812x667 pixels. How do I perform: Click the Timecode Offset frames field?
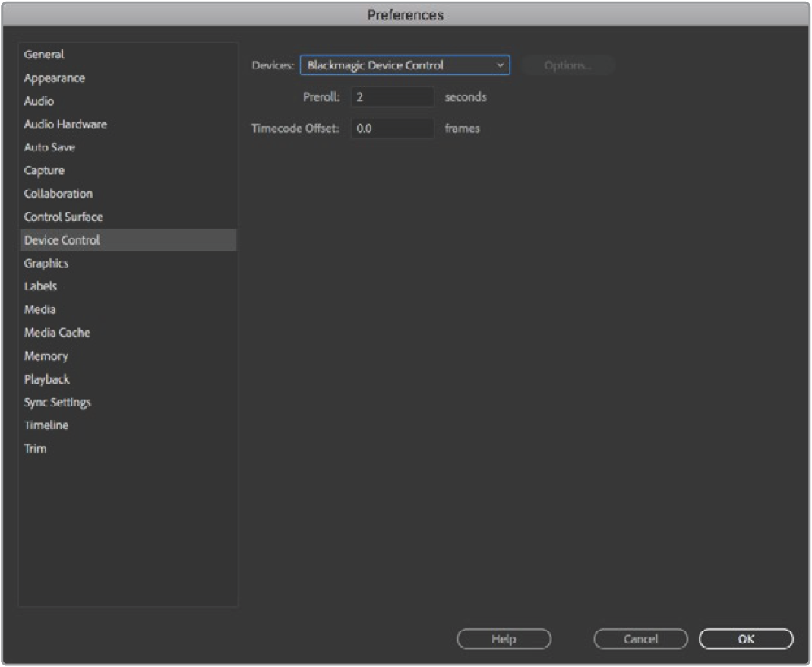[392, 128]
